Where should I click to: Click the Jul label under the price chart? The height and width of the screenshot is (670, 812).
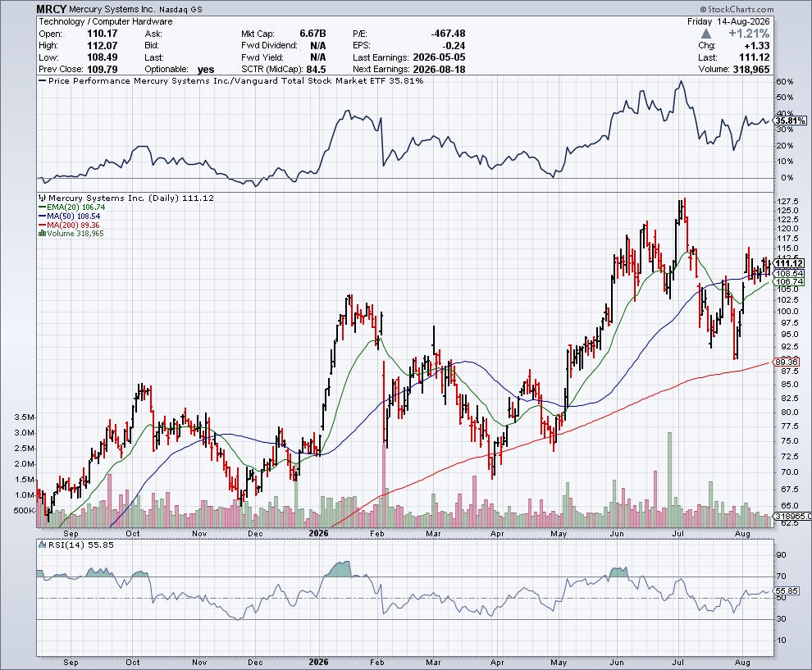(677, 533)
